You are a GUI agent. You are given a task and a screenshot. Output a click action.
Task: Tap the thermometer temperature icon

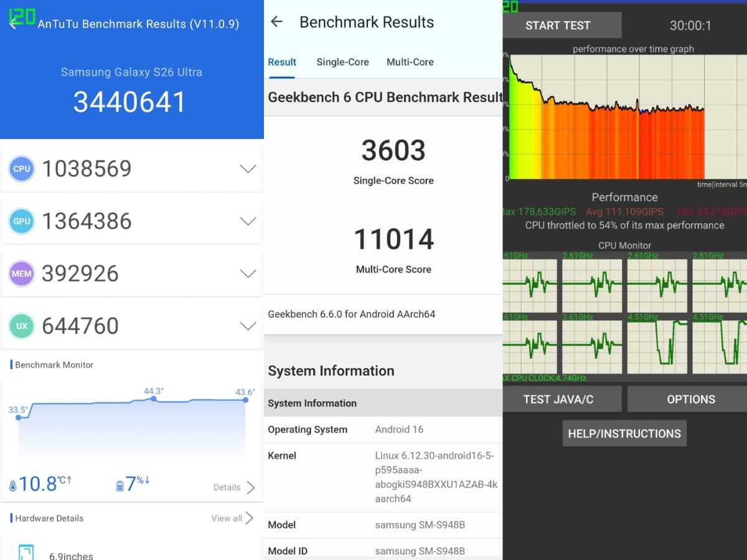point(13,486)
